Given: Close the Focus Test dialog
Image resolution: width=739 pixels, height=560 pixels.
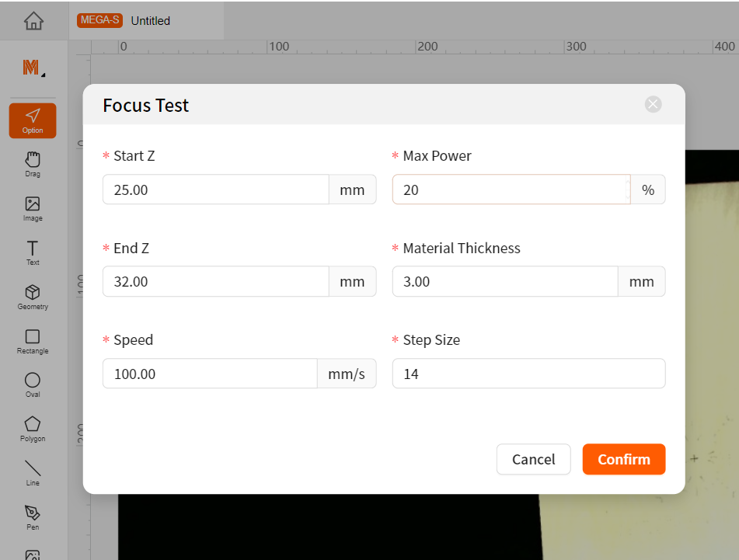Looking at the screenshot, I should pos(653,104).
